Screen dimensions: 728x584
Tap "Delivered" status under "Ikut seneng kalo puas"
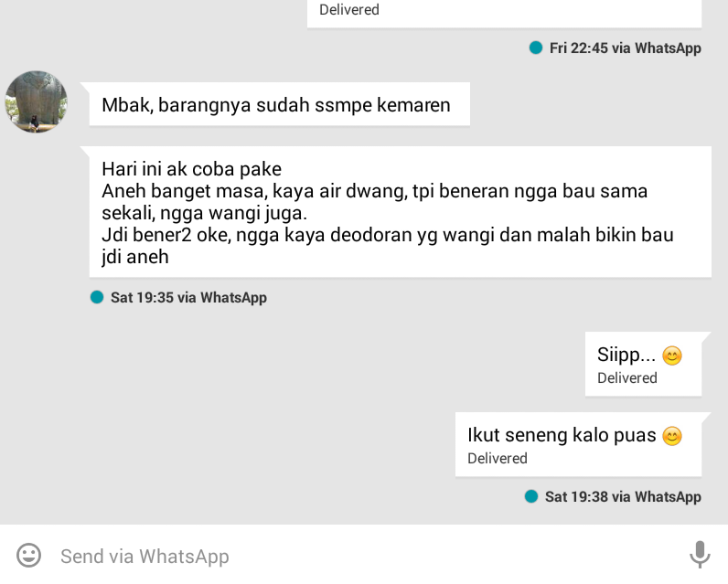(x=498, y=458)
